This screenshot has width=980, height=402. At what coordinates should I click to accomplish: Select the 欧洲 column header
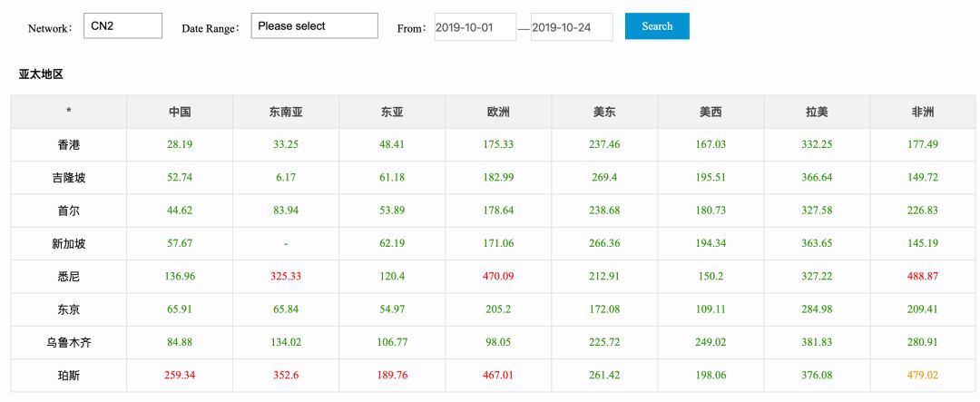click(x=498, y=112)
